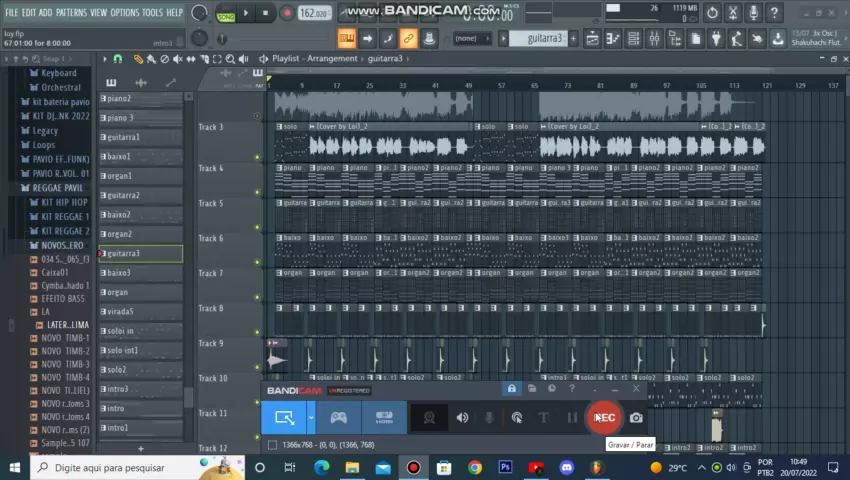Click the tempo field showing 162
This screenshot has width=850, height=480.
[x=313, y=13]
